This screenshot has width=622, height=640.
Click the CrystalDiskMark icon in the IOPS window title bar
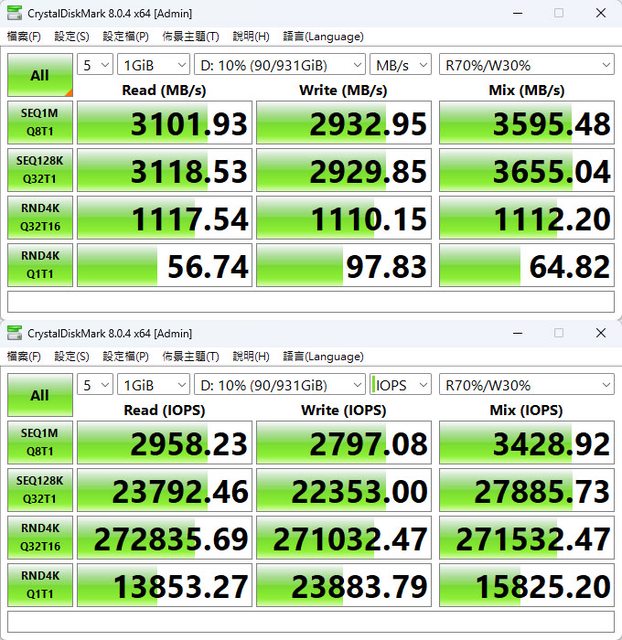point(14,333)
